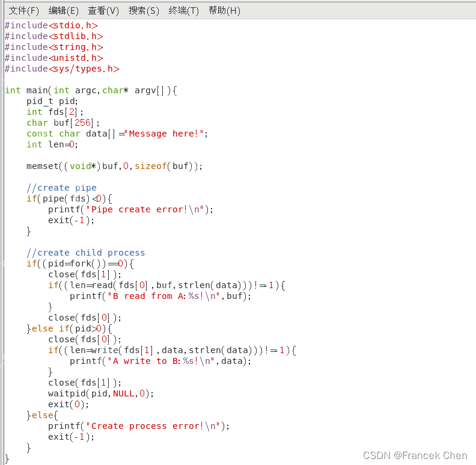This screenshot has height=465, width=476.
Task: Open the 帮助(H) menu
Action: [224, 11]
